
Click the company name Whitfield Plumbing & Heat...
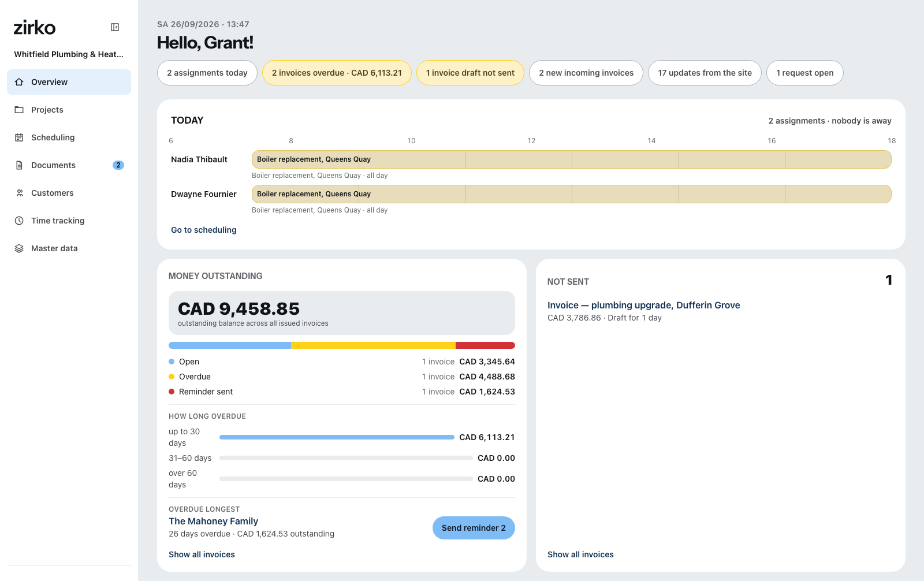tap(69, 54)
